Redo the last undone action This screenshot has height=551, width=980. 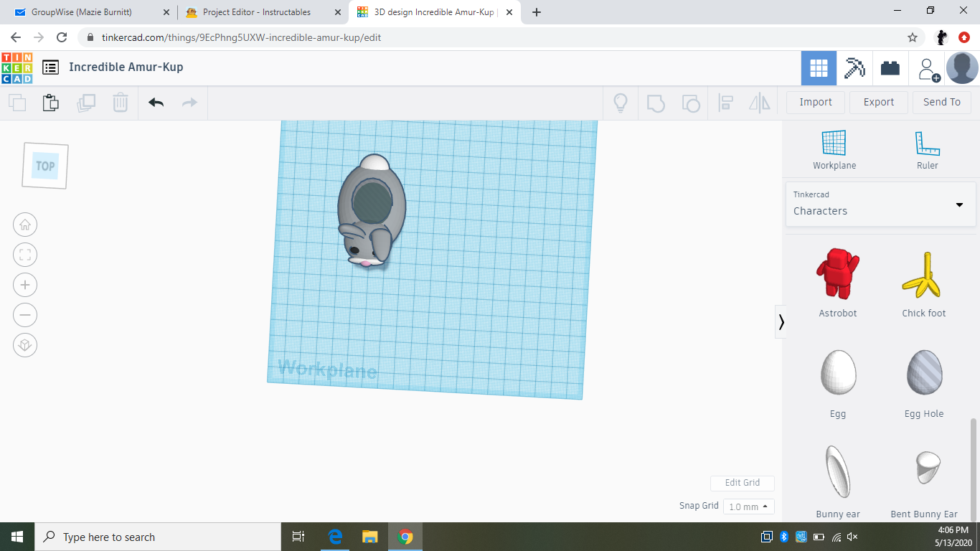pos(189,103)
